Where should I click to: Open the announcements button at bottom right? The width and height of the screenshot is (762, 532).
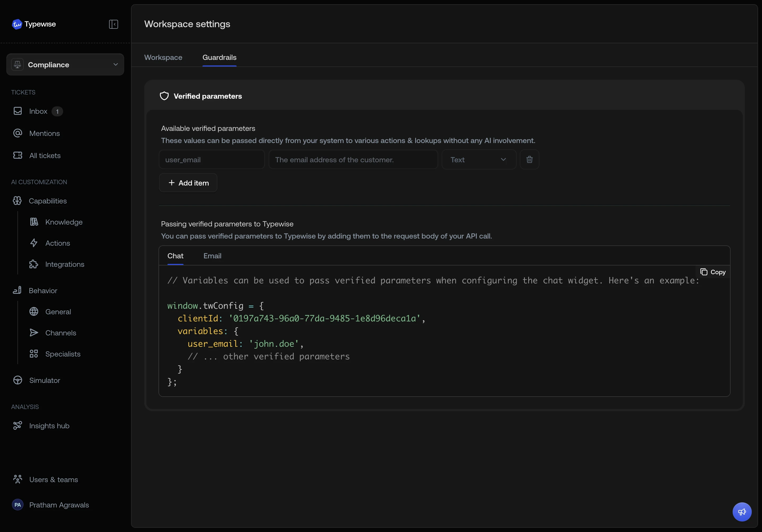(x=742, y=512)
